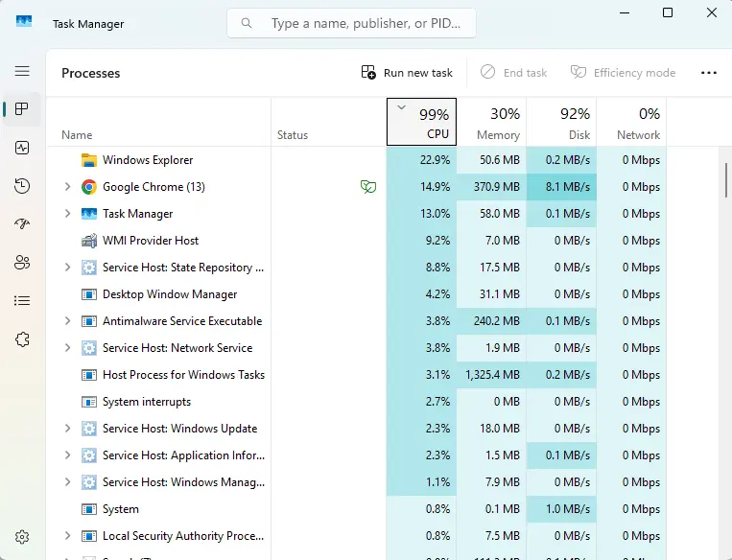Sort processes by Status column header
The width and height of the screenshot is (732, 560).
coord(329,122)
